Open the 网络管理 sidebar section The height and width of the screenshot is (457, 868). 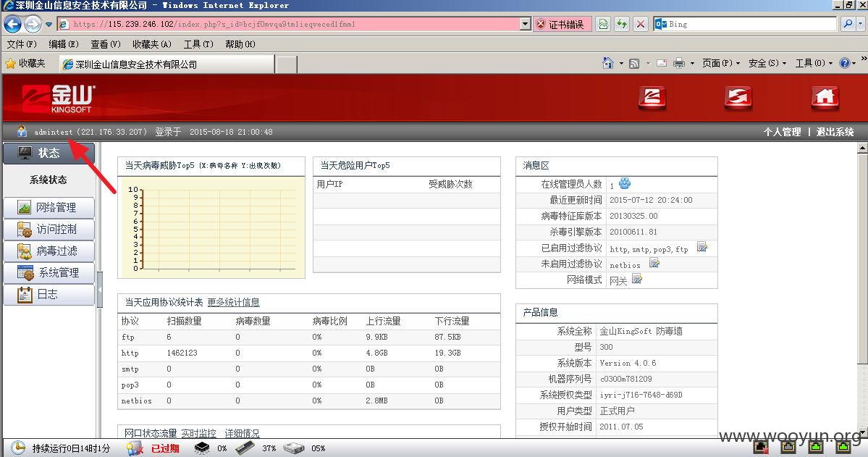[49, 208]
